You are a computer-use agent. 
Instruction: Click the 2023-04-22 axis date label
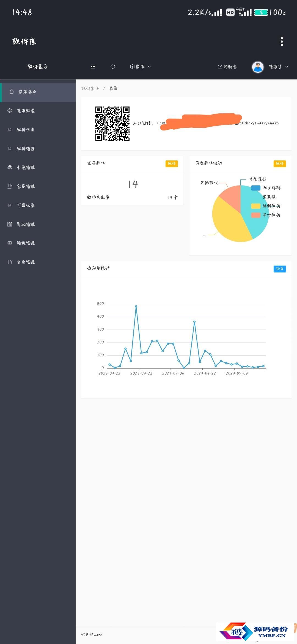tap(205, 373)
